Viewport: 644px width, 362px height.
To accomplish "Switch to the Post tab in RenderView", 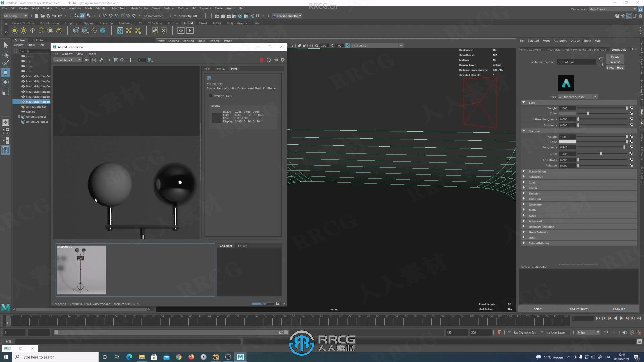I will [207, 69].
